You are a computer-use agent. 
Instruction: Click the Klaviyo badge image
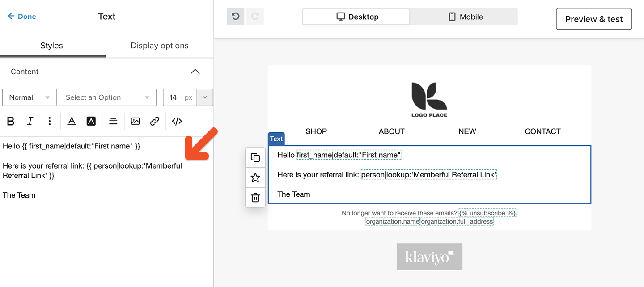[x=429, y=257]
